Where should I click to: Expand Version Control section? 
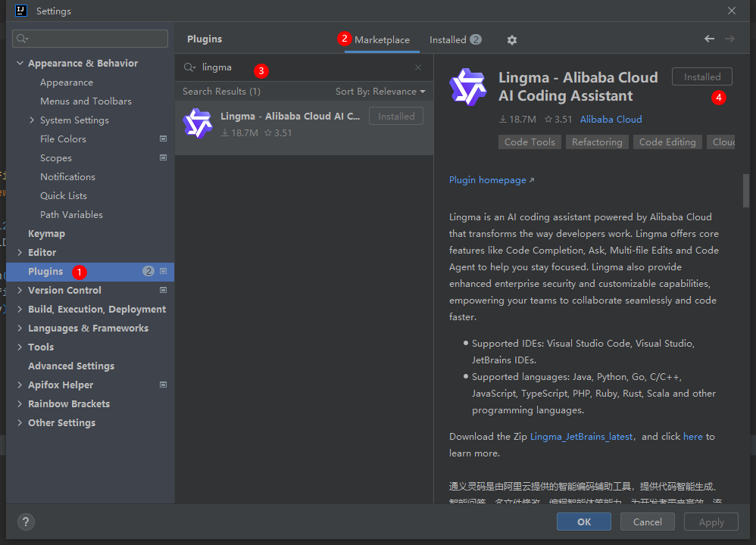point(20,290)
